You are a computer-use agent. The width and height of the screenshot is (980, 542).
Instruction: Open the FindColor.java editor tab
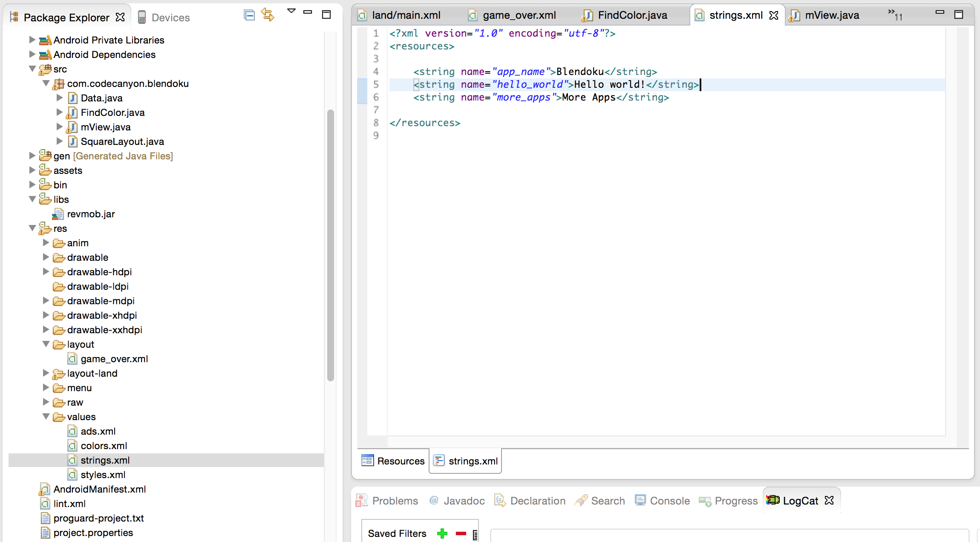pos(632,15)
